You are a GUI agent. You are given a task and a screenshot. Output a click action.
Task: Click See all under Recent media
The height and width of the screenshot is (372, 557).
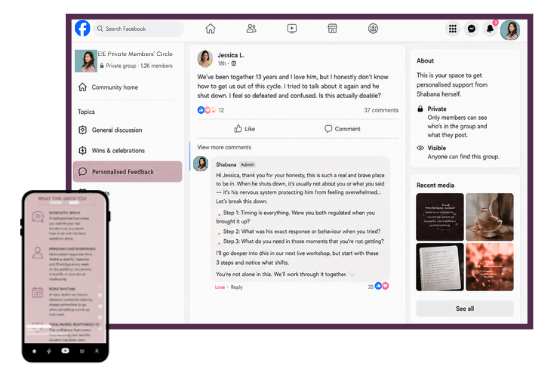[465, 308]
